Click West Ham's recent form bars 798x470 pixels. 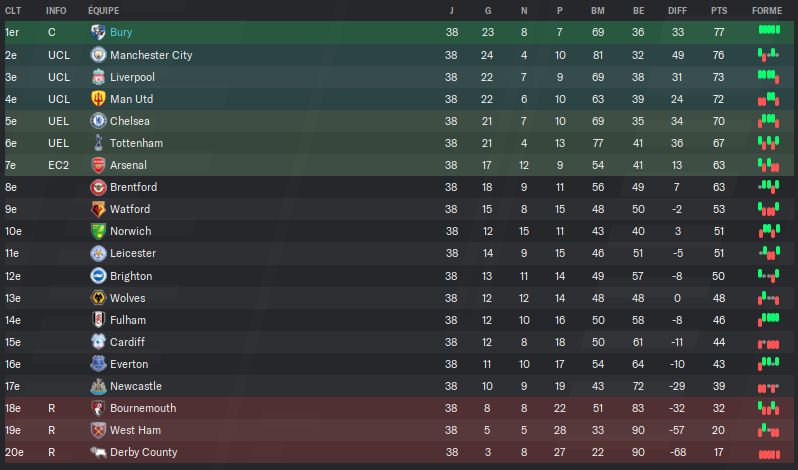click(768, 430)
